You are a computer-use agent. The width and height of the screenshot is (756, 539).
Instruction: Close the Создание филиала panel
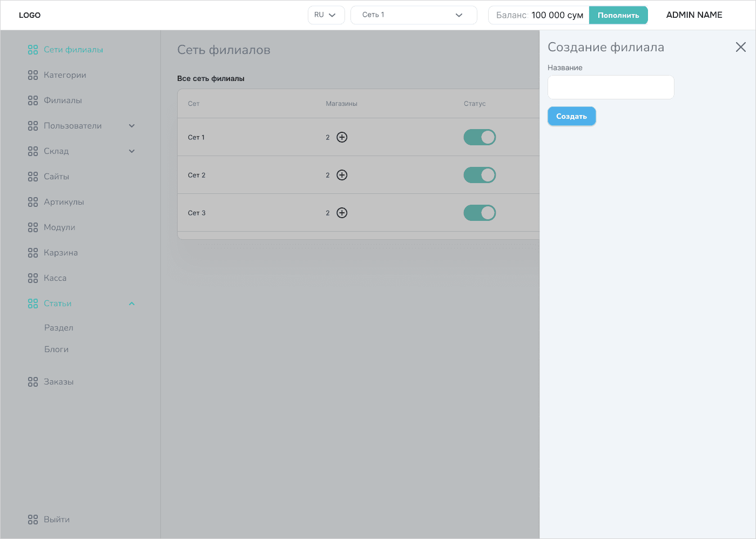coord(740,48)
